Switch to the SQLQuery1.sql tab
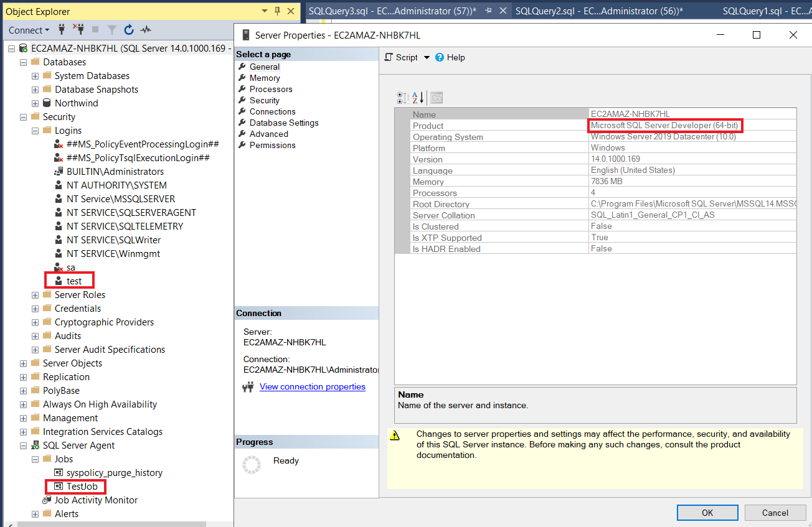812x527 pixels. tap(766, 11)
